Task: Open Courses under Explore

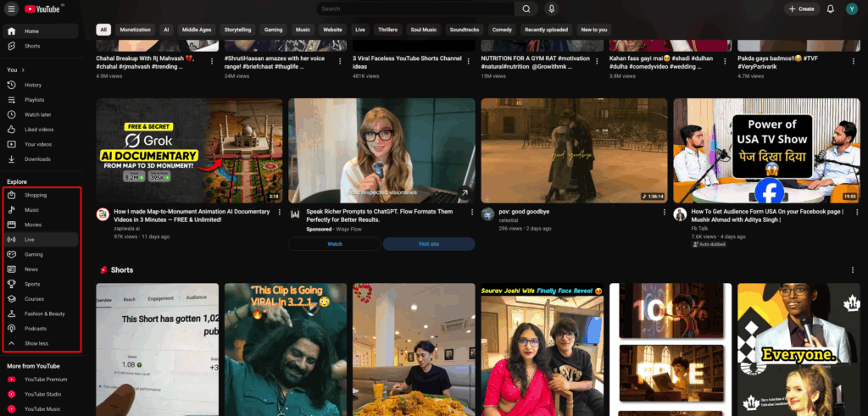Action: (x=40, y=299)
